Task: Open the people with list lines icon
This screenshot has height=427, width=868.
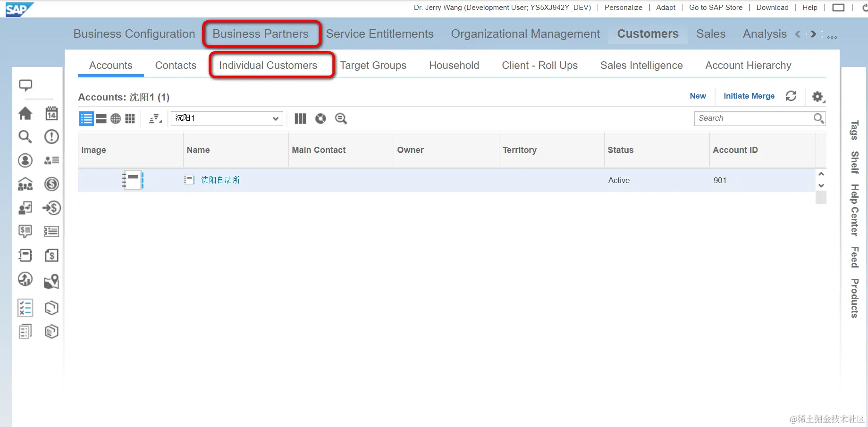Action: pos(51,160)
